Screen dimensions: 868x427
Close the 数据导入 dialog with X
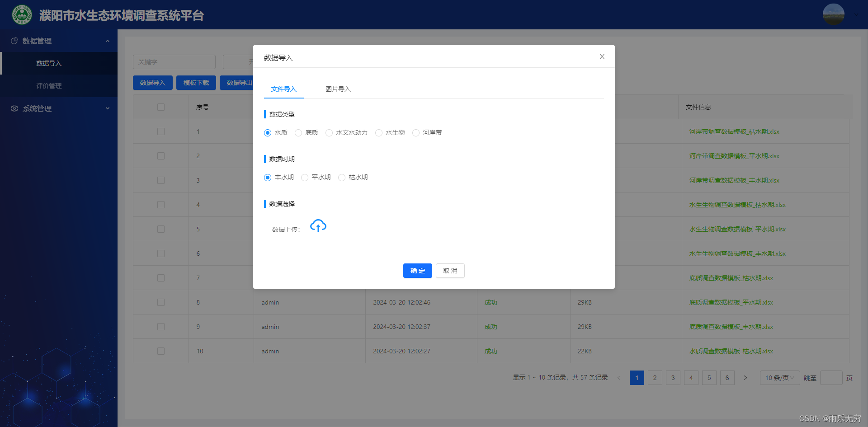[602, 56]
